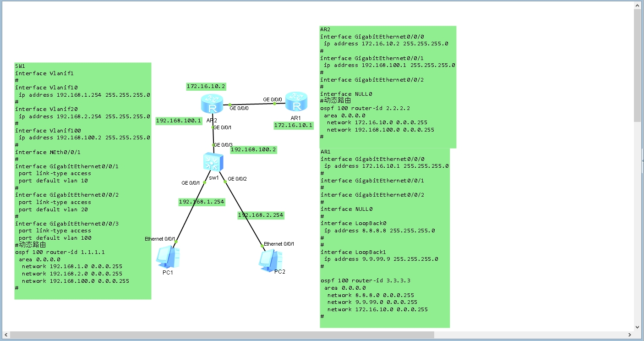Select the AR2 router icon

click(212, 104)
